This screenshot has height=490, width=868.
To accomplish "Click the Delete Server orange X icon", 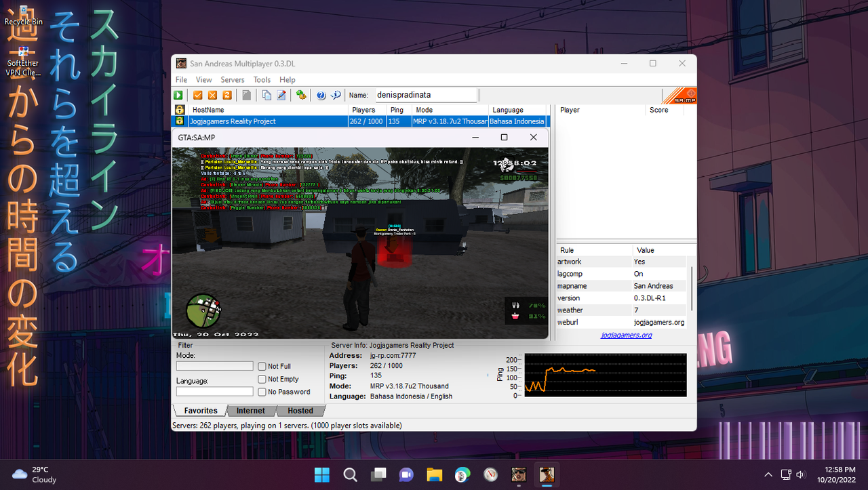I will coord(213,96).
